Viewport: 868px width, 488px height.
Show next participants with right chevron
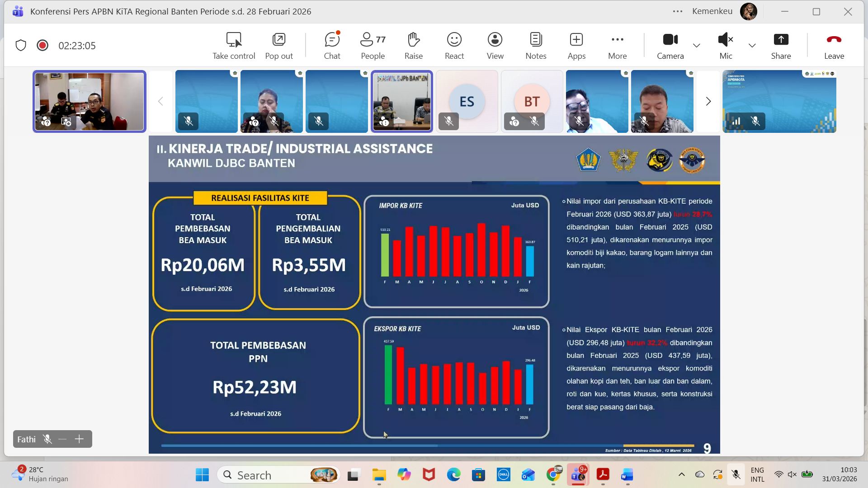point(708,102)
